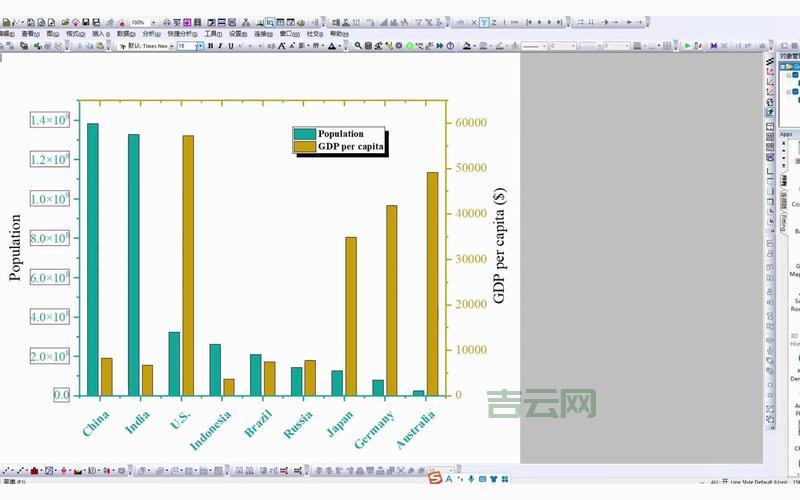Open the font size 18 dropdown
Image resolution: width=800 pixels, height=500 pixels.
click(199, 46)
